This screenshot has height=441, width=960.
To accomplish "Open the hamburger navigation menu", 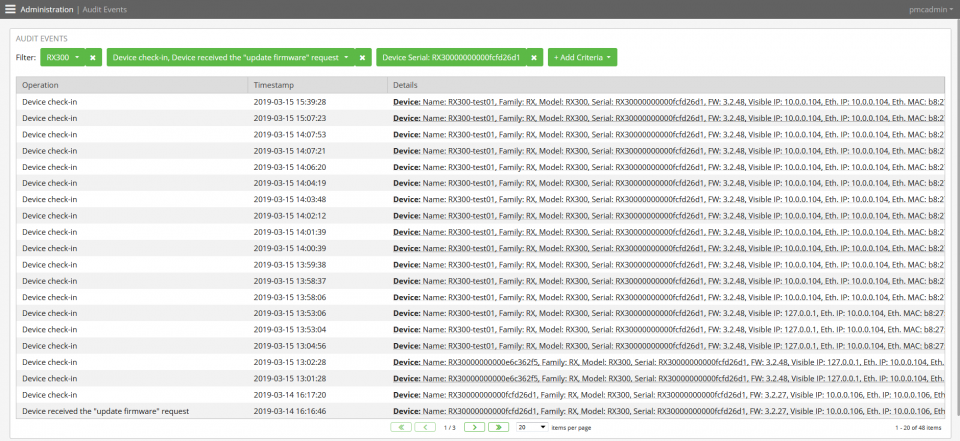I will (11, 9).
